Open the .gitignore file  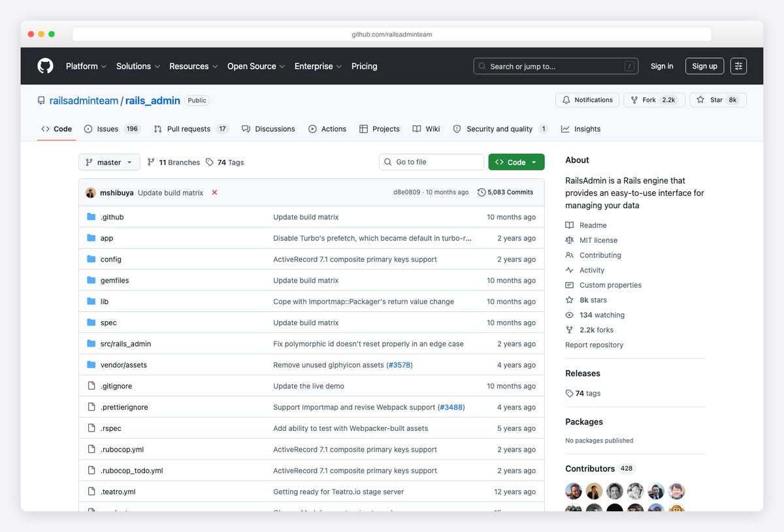116,386
